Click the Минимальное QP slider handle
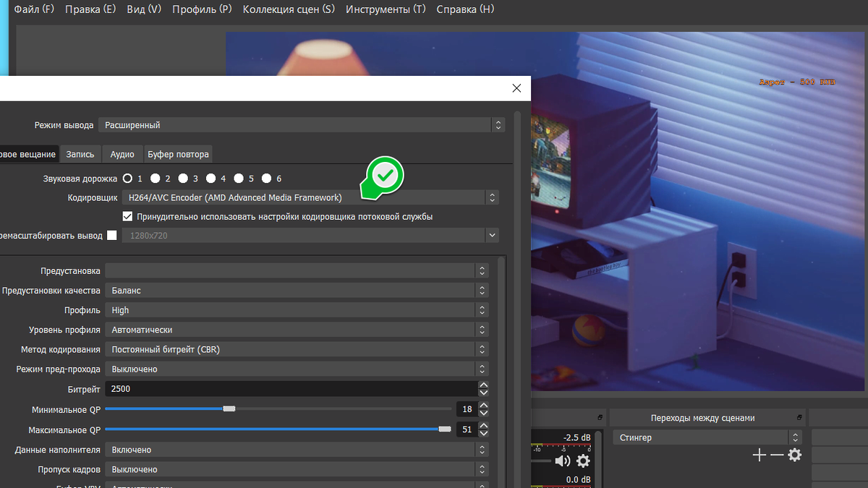The image size is (868, 488). [229, 408]
